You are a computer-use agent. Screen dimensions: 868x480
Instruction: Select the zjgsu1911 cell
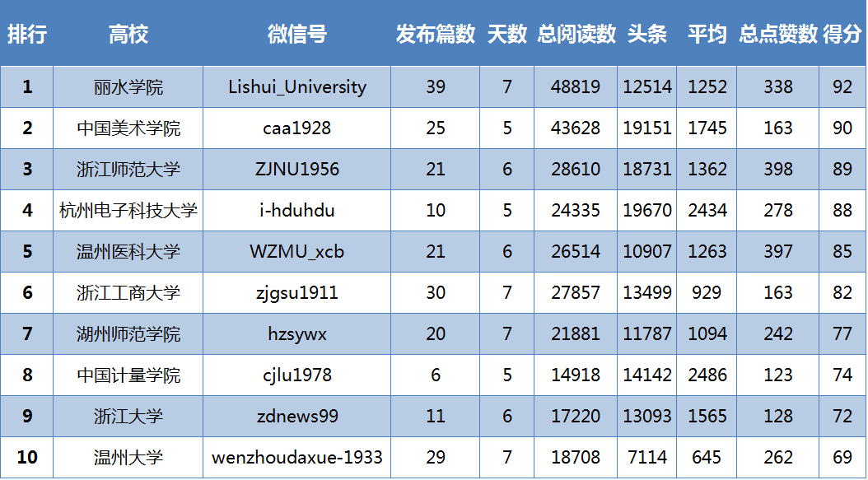(297, 292)
